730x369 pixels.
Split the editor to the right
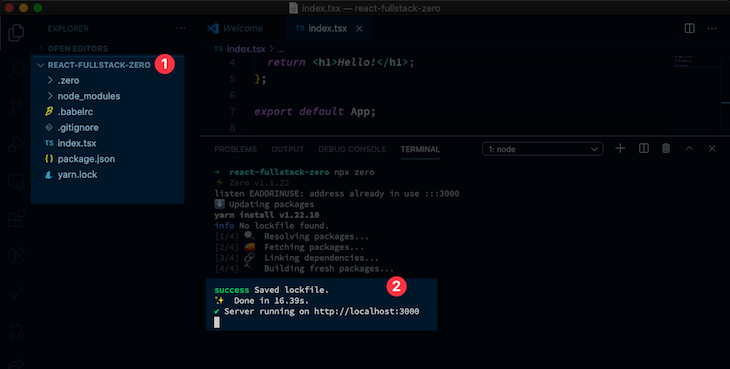689,28
